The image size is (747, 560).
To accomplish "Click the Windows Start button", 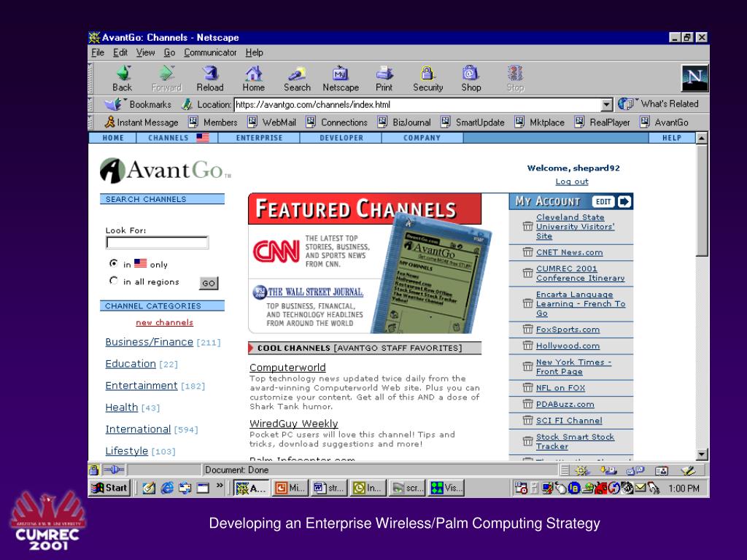I will coord(110,488).
